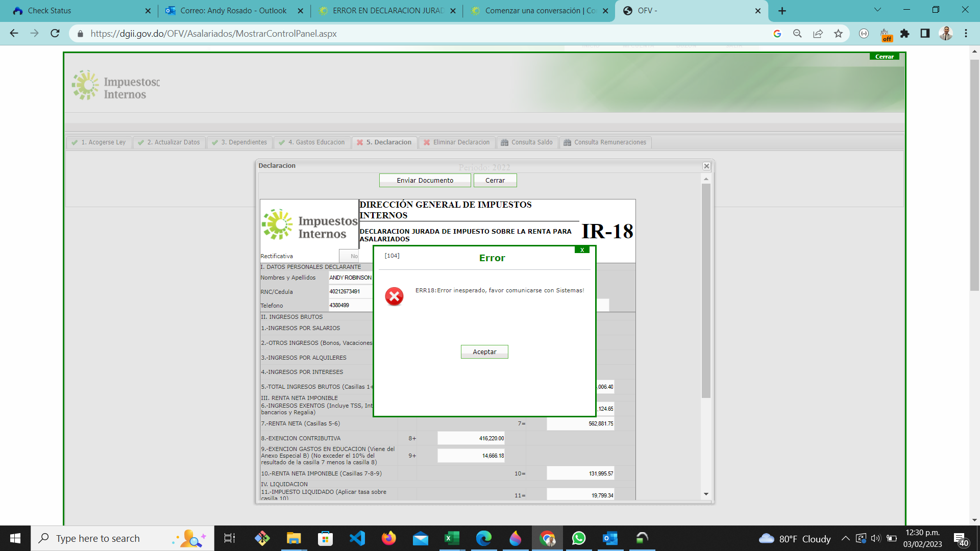This screenshot has height=551, width=980.
Task: Close the error dialog with green X
Action: click(582, 250)
